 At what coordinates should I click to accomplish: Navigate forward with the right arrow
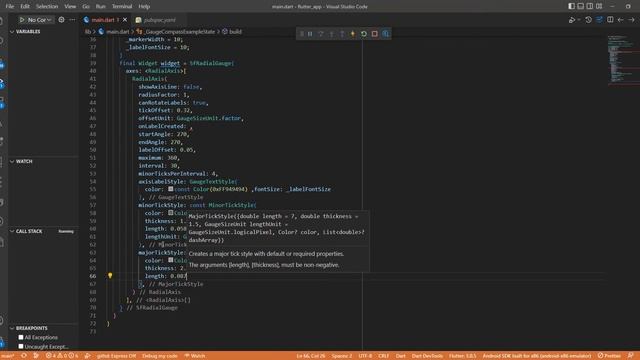coord(631,20)
